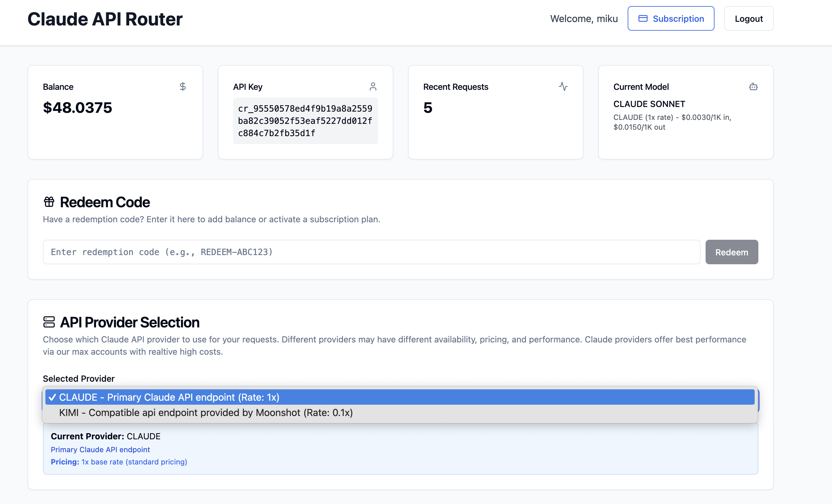The height and width of the screenshot is (504, 832).
Task: Click the activity pulse icon in Recent Requests
Action: tap(563, 87)
